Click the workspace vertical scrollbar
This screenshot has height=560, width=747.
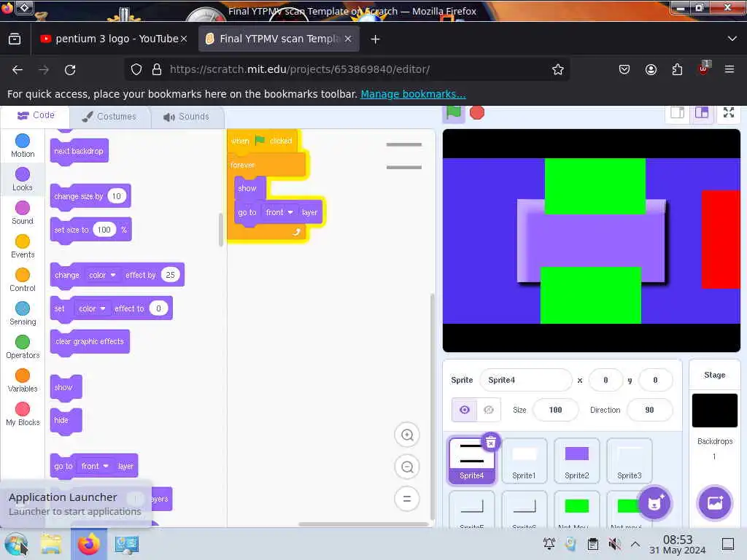432,406
